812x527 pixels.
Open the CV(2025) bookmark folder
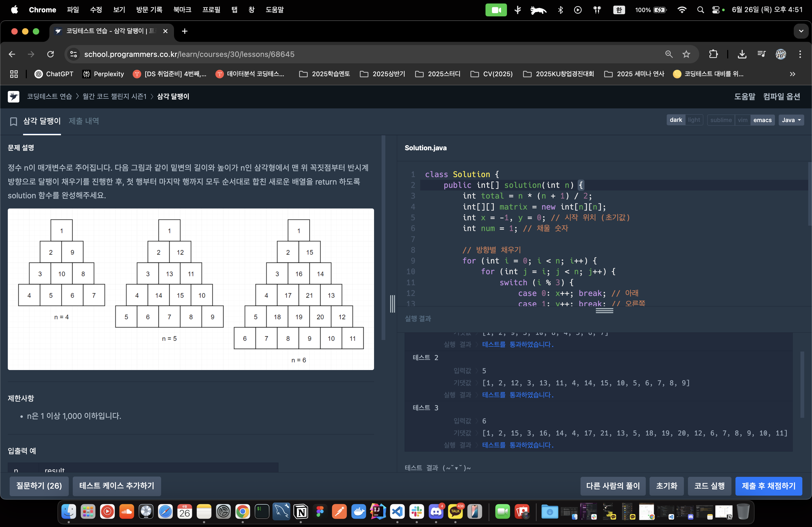(x=491, y=74)
